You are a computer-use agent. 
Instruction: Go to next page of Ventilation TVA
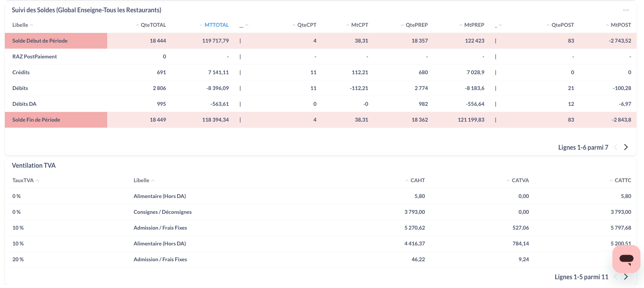coord(626,277)
